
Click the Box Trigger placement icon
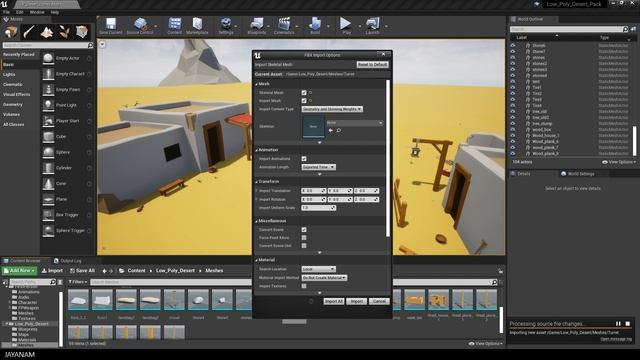48,215
